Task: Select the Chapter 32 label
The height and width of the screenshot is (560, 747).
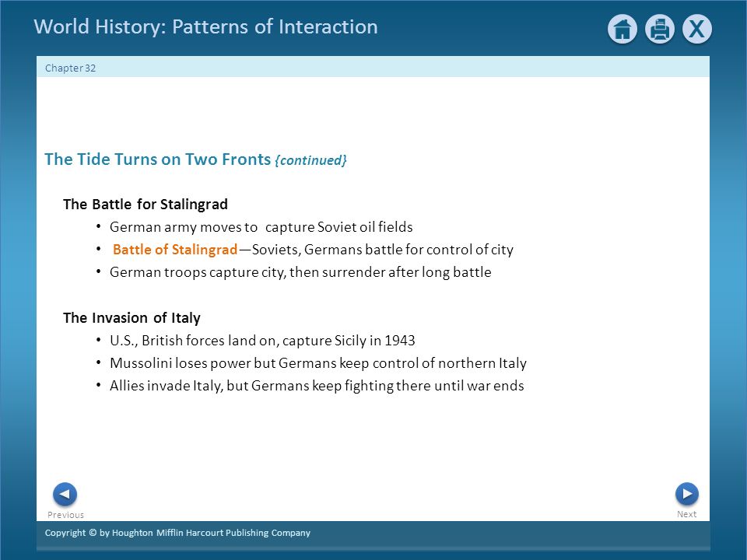Action: 71,68
